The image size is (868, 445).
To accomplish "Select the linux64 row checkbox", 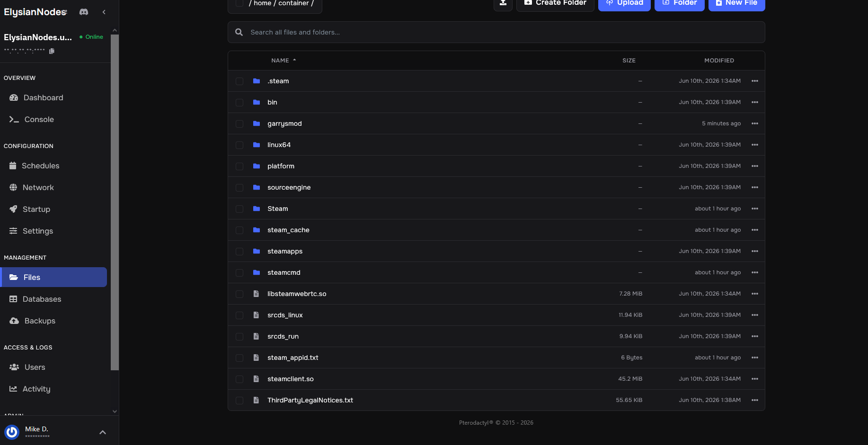I will tap(239, 145).
